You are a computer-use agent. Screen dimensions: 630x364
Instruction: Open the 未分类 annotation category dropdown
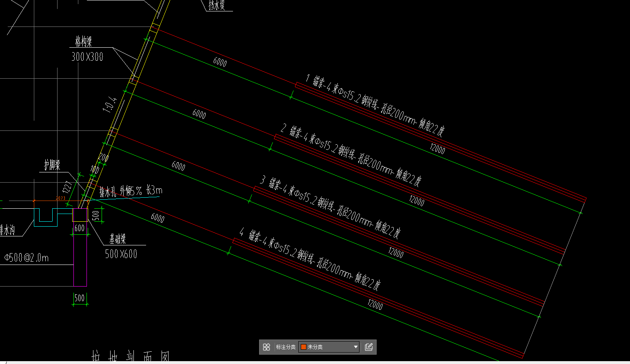[x=329, y=347]
